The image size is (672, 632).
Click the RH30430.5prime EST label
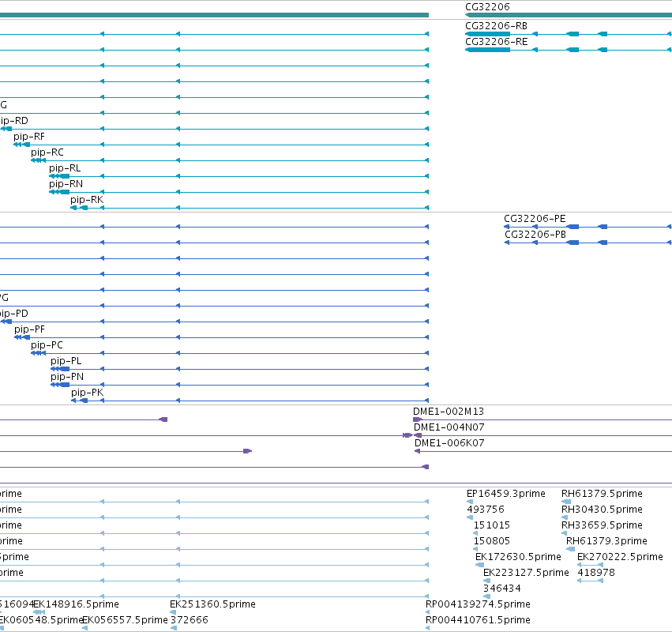tap(602, 510)
